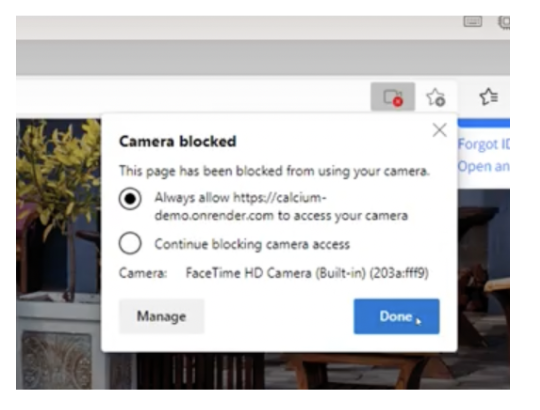Click the gray tab strip area

[x=263, y=57]
